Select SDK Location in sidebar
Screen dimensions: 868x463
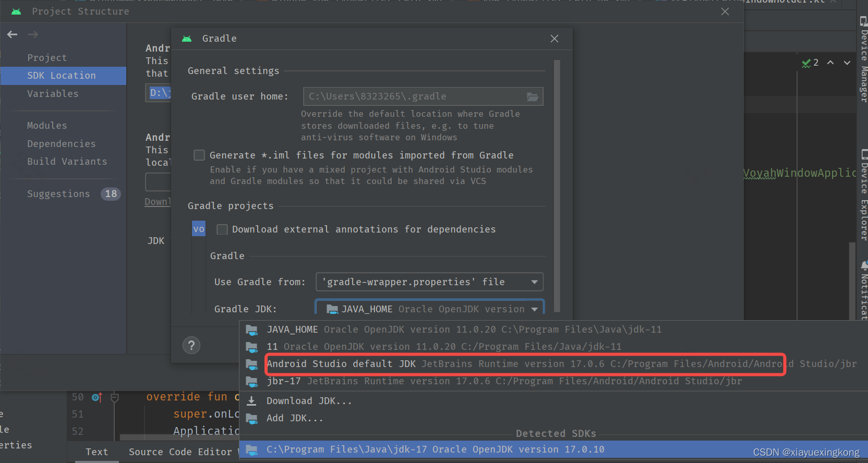pos(63,76)
